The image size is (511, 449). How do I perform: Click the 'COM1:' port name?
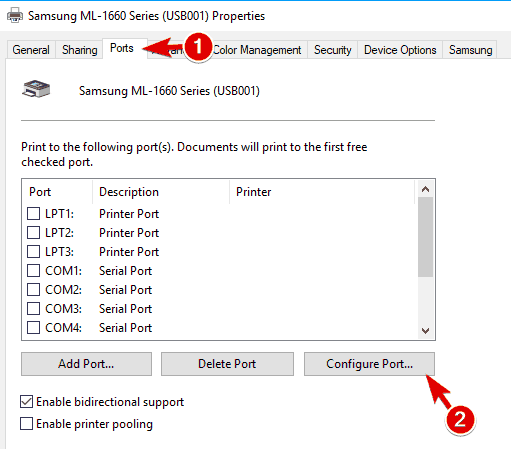63,271
